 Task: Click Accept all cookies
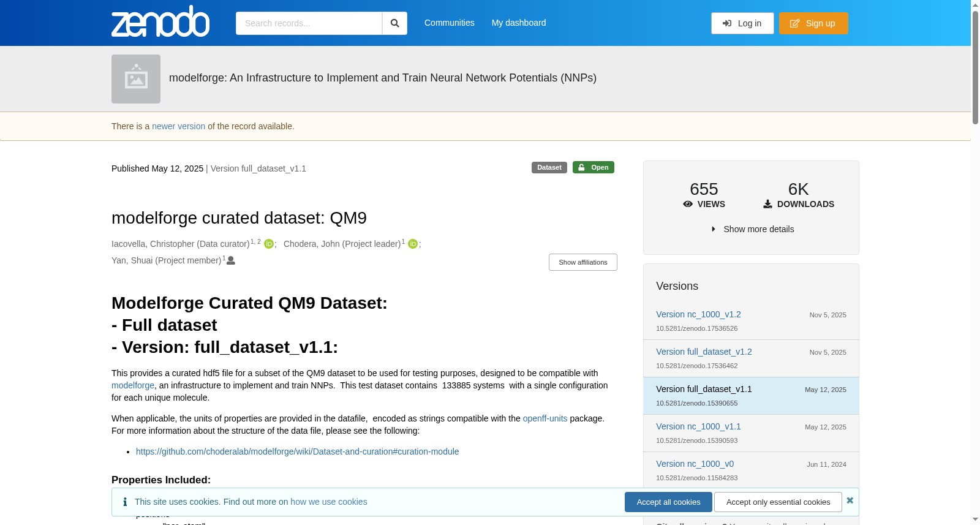pos(668,502)
